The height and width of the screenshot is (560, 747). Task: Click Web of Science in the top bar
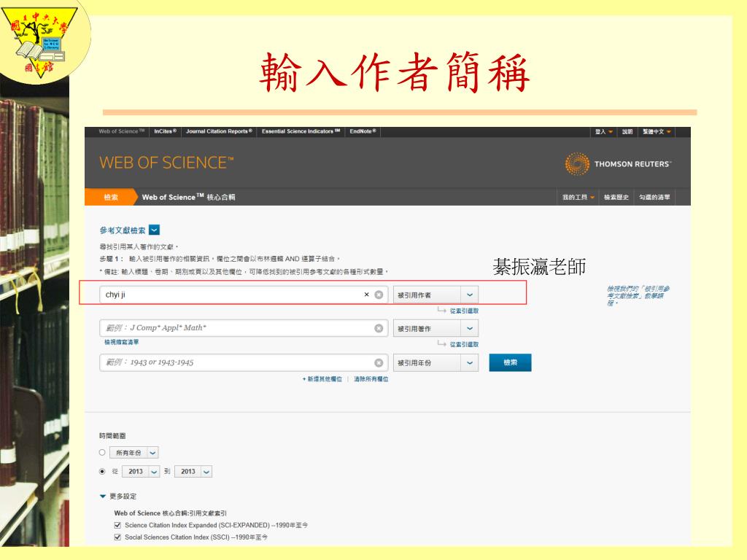click(121, 131)
